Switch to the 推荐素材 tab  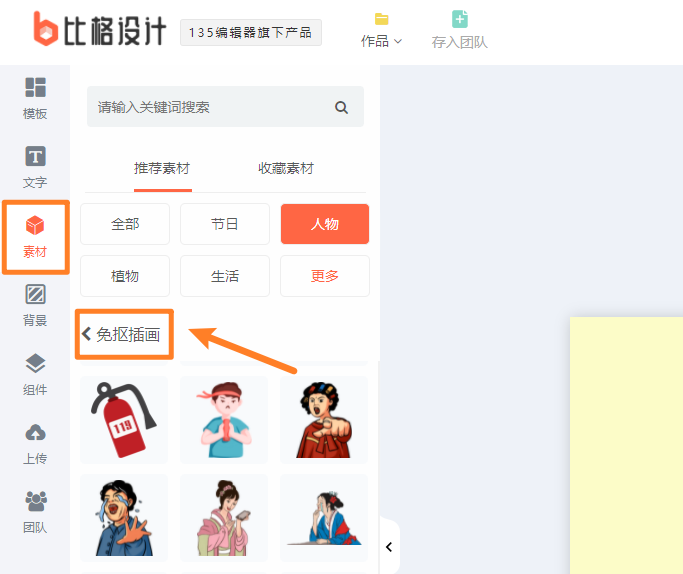(x=162, y=168)
